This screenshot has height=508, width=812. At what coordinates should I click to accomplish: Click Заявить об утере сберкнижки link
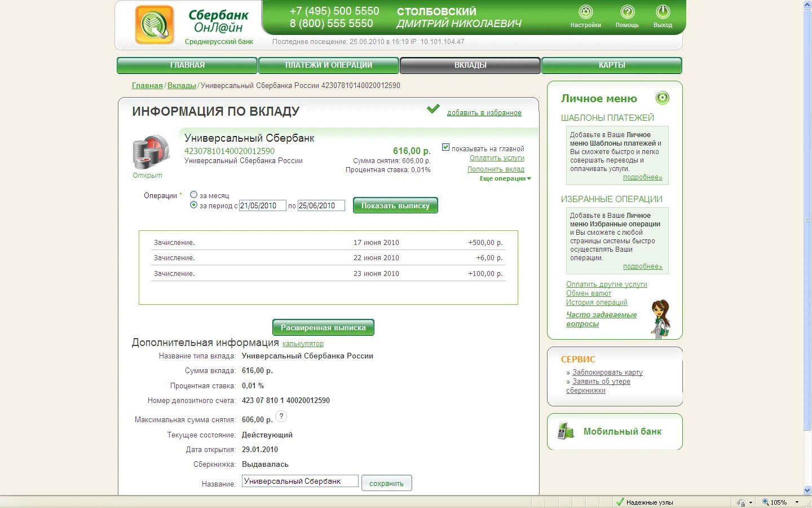598,386
